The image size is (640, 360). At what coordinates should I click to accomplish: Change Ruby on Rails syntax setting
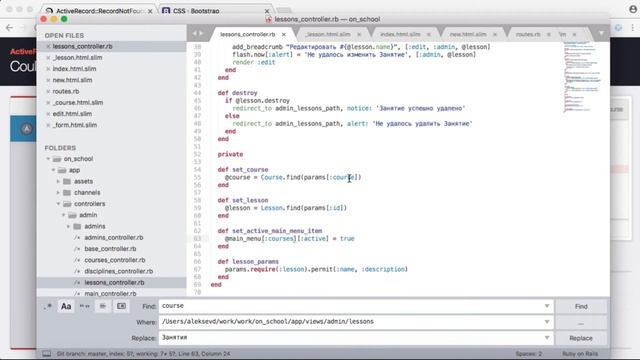(x=580, y=354)
